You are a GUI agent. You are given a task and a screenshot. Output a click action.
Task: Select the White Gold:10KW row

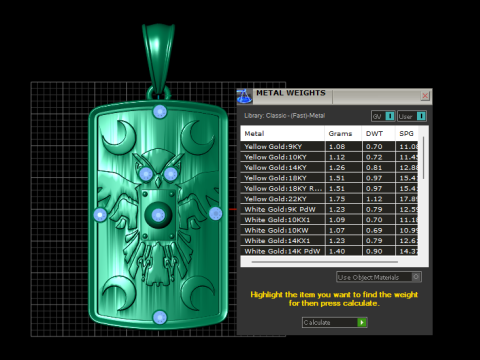329,230
